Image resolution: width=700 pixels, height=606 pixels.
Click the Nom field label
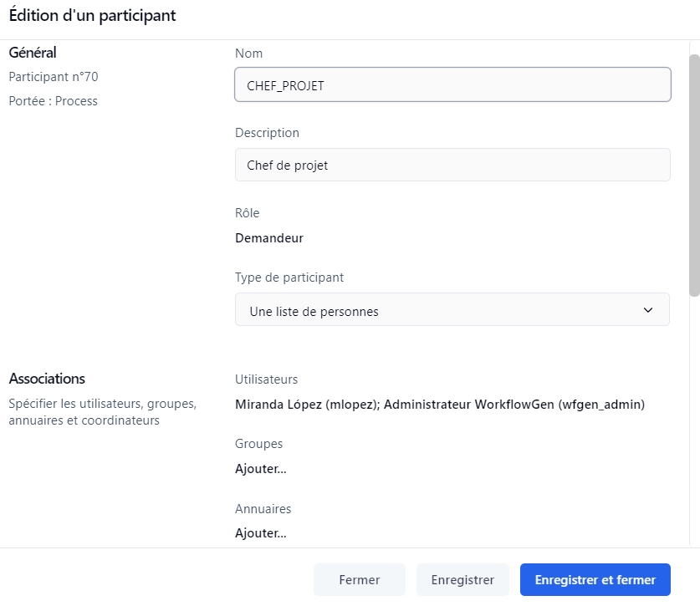[x=248, y=53]
